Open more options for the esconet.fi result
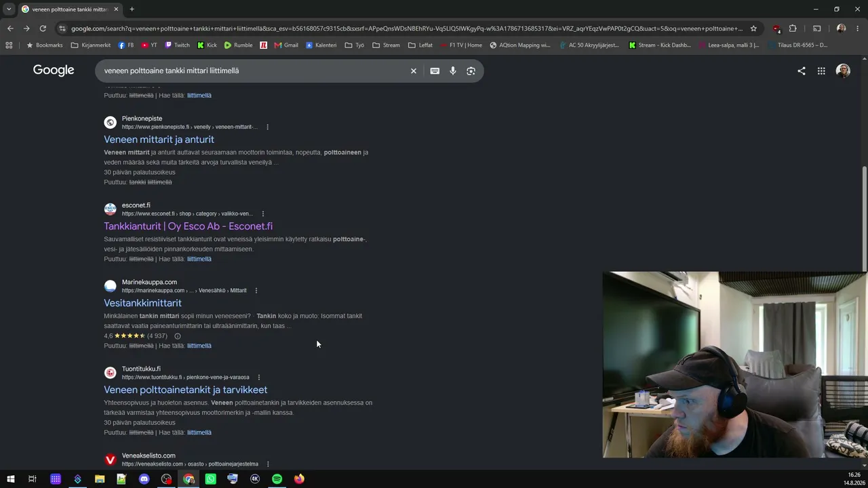Viewport: 868px width, 488px height. [x=263, y=213]
